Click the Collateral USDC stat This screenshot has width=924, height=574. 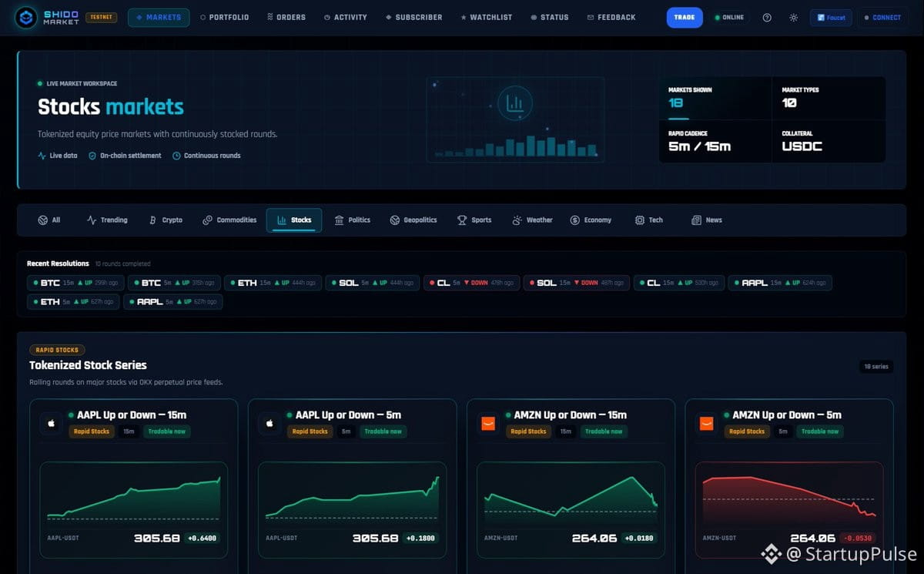[x=829, y=141]
